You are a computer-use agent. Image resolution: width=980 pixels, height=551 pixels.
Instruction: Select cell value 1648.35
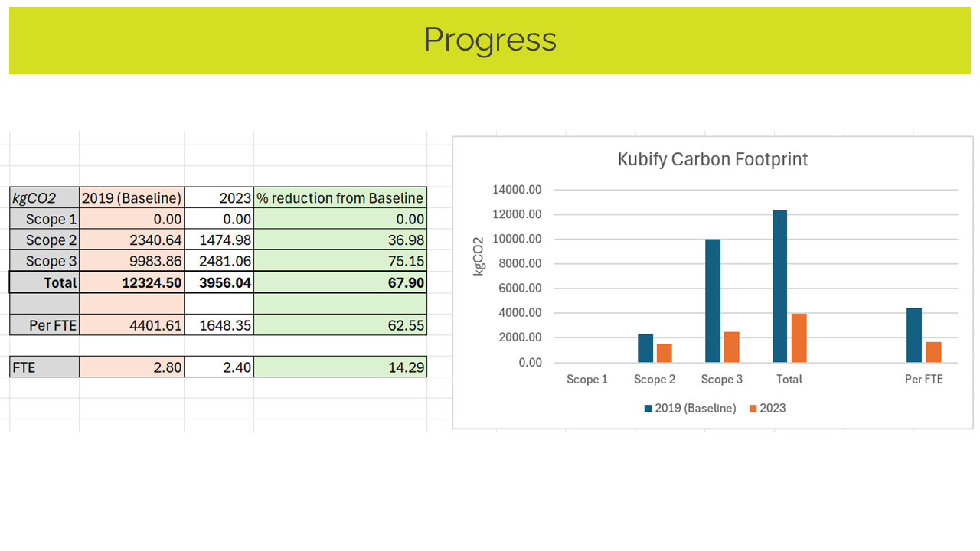[219, 324]
